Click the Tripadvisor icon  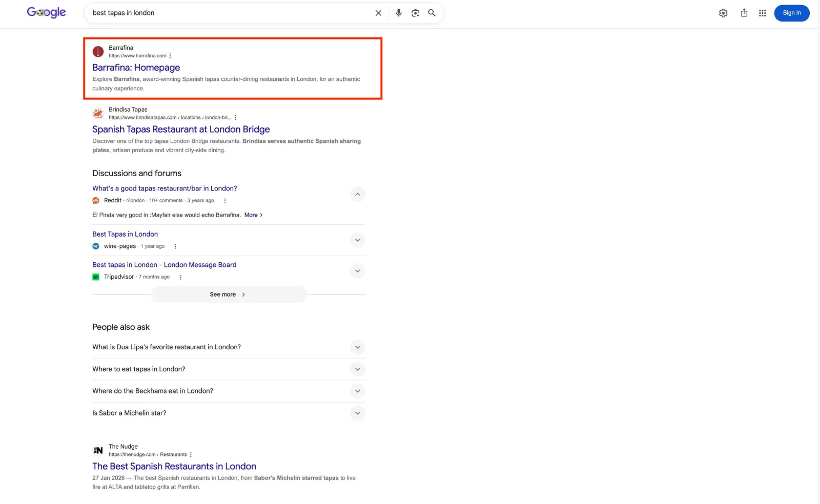click(x=96, y=277)
